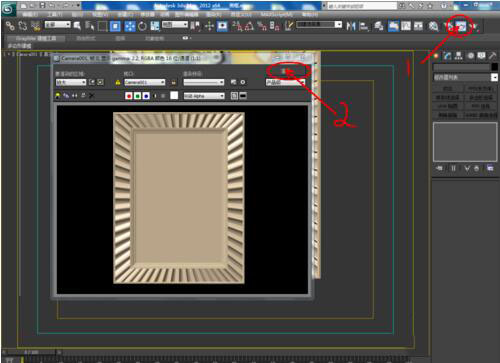Click the Render button in frame window
This screenshot has width=500, height=363.
286,71
